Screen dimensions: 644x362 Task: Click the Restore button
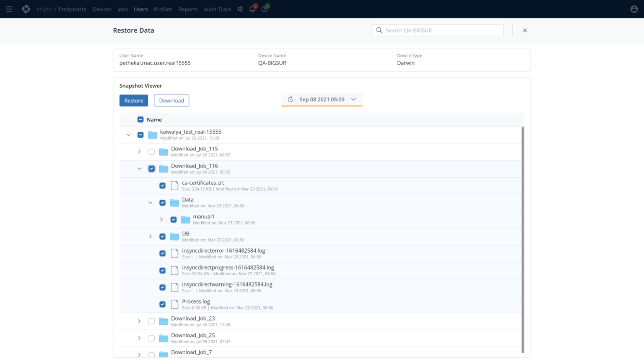click(x=134, y=101)
